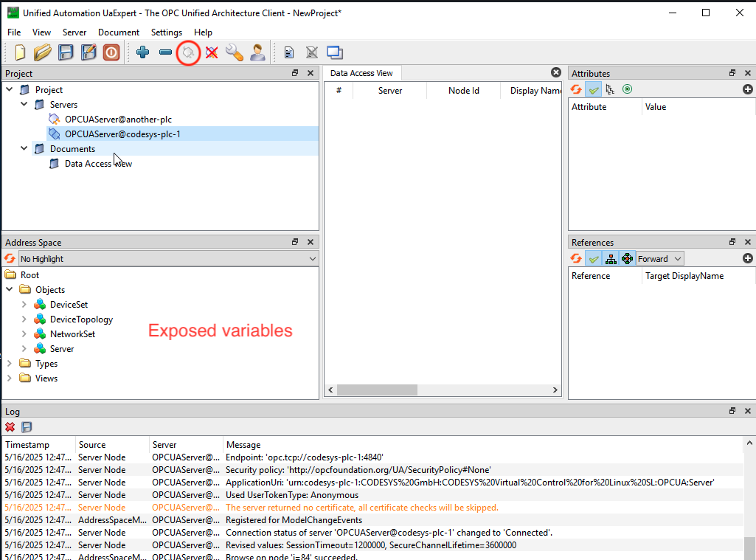Open the No Highlight dropdown
The width and height of the screenshot is (756, 560).
pos(167,258)
